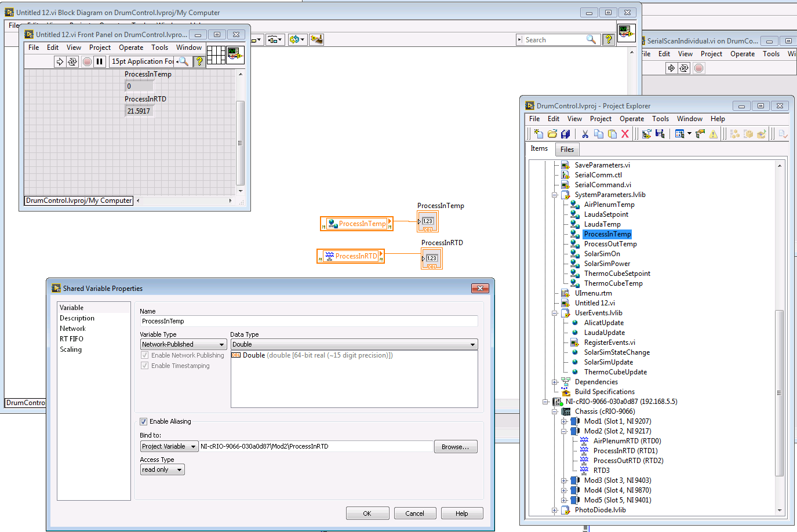Screen dimensions: 797x532
Task: Select Scaling category in properties list
Action: [x=71, y=349]
